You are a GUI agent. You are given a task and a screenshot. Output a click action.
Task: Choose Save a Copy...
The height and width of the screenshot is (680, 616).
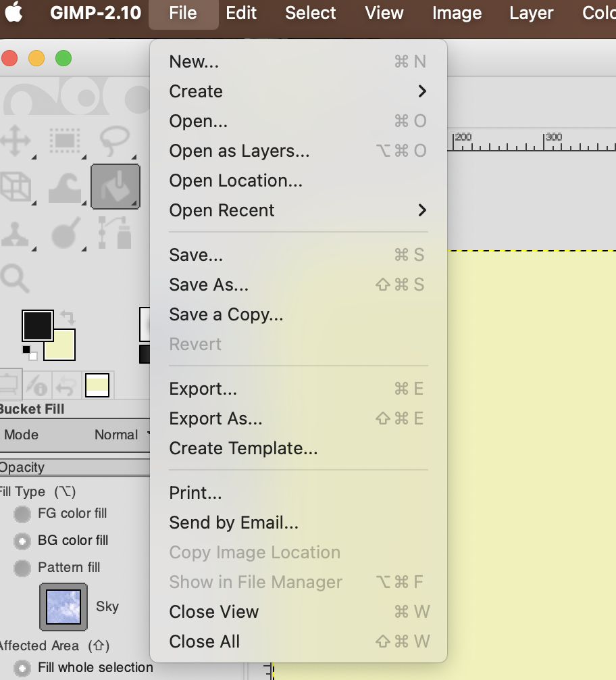pos(299,314)
